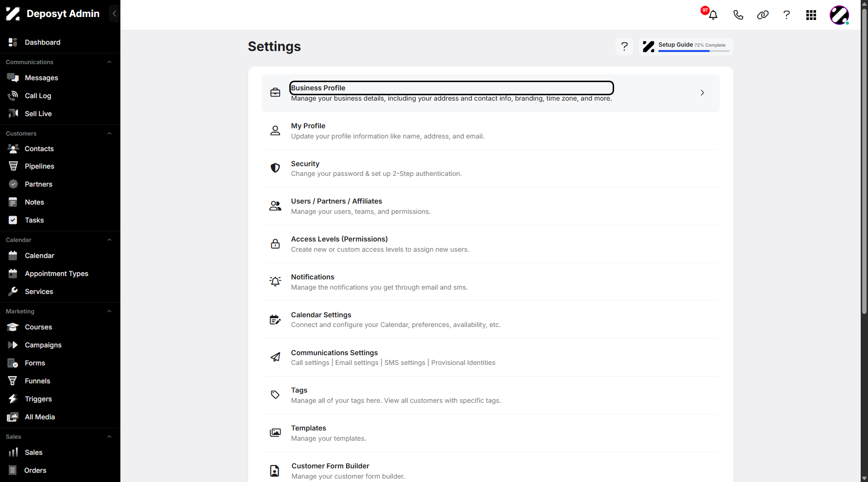This screenshot has height=482, width=868.
Task: Click the Business Profile briefcase icon
Action: pyautogui.click(x=275, y=92)
